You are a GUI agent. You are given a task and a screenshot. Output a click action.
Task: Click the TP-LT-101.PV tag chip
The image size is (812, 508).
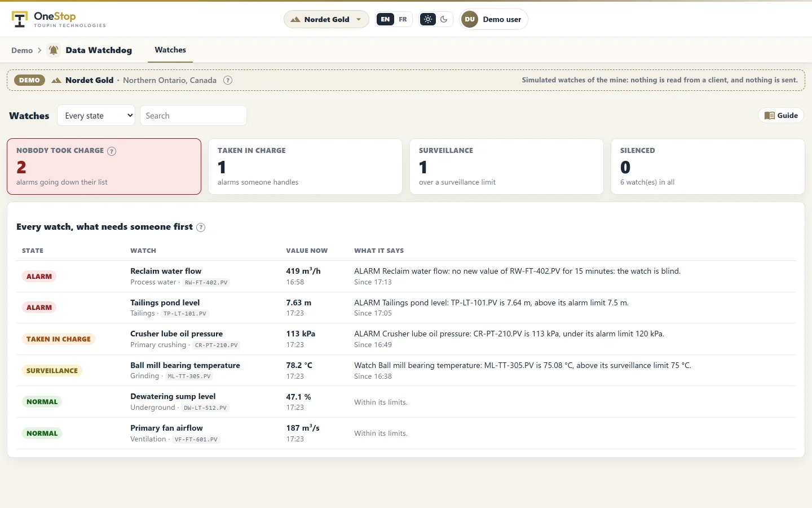click(184, 314)
